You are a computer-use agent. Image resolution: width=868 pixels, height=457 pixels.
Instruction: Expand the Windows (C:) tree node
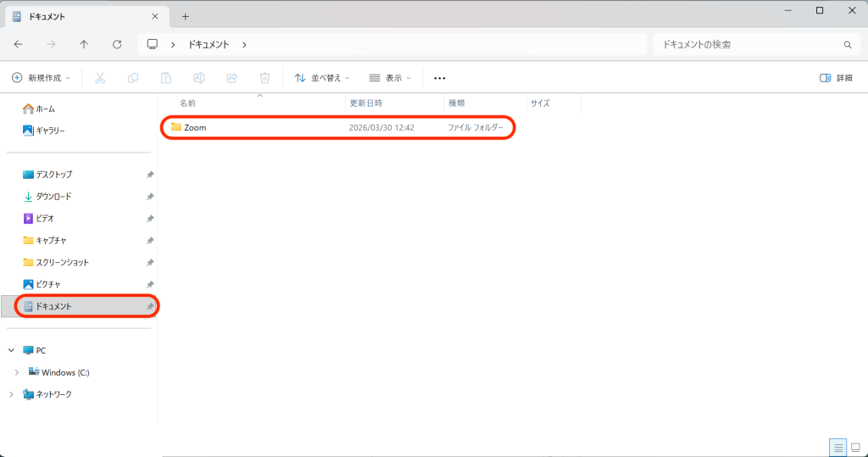click(17, 372)
